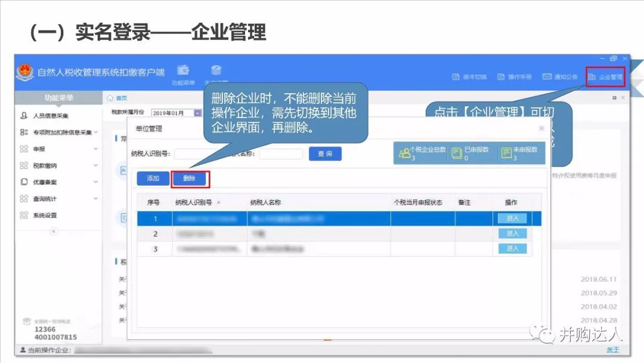The image size is (644, 363).
Task: Click the service hotline phone icon
Action: point(27,321)
